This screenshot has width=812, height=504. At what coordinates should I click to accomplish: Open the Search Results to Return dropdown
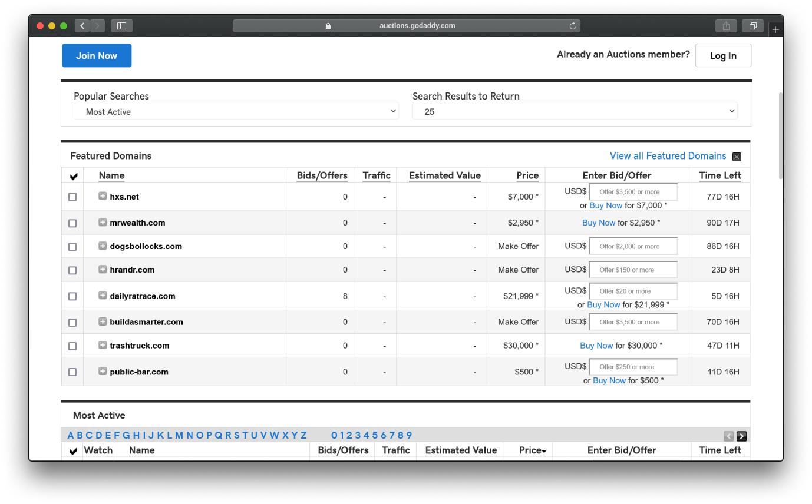coord(575,111)
